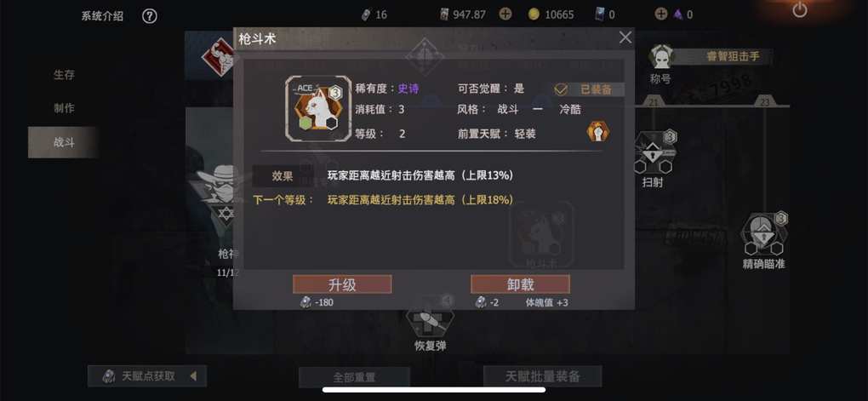
Task: Open the 恢复弹 talent node
Action: pyautogui.click(x=430, y=318)
